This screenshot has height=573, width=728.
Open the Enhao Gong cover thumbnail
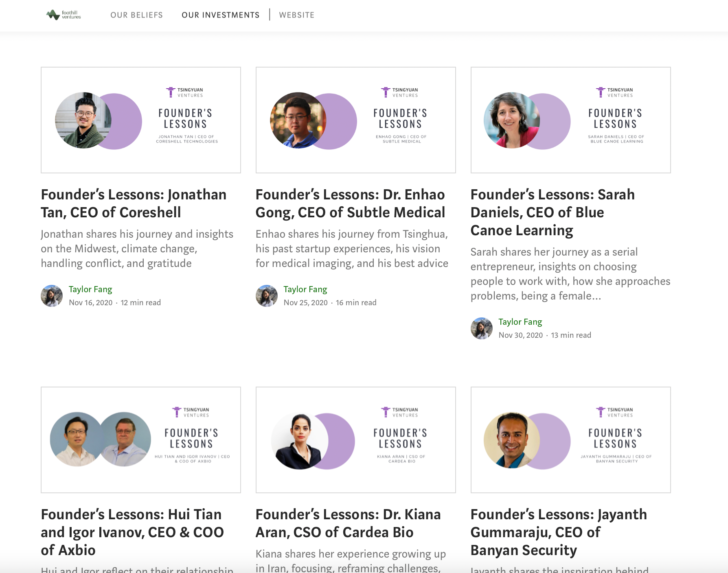[x=355, y=120]
